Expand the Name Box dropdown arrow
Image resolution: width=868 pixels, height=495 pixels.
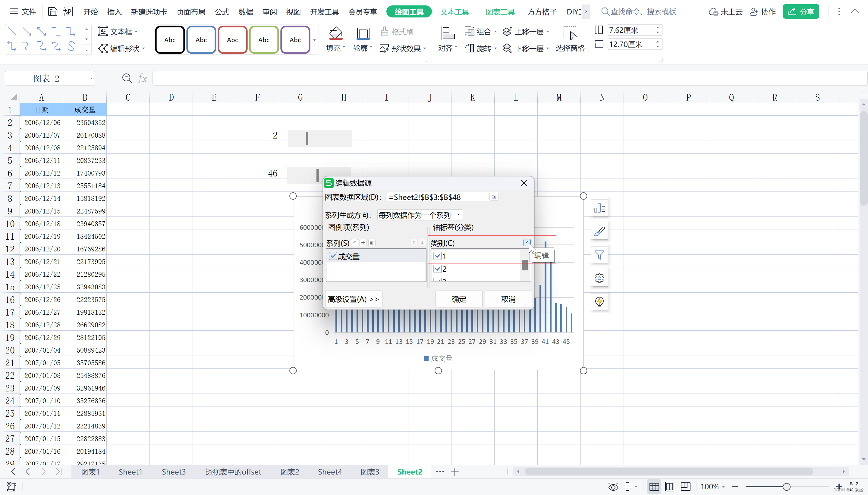tap(91, 79)
